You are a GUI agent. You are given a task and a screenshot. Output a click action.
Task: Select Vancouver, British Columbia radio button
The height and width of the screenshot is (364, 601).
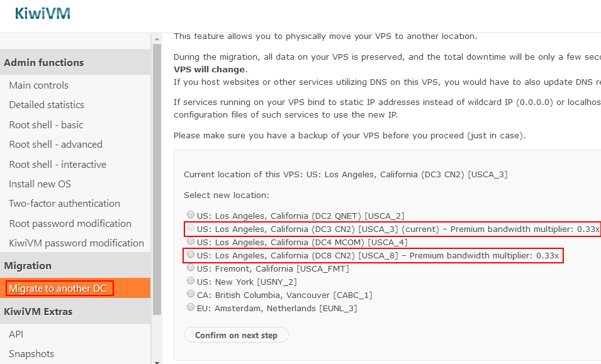pos(191,294)
